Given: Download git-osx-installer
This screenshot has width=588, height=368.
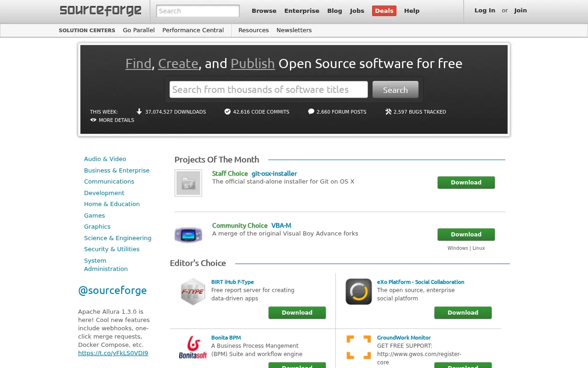Looking at the screenshot, I should coord(466,183).
